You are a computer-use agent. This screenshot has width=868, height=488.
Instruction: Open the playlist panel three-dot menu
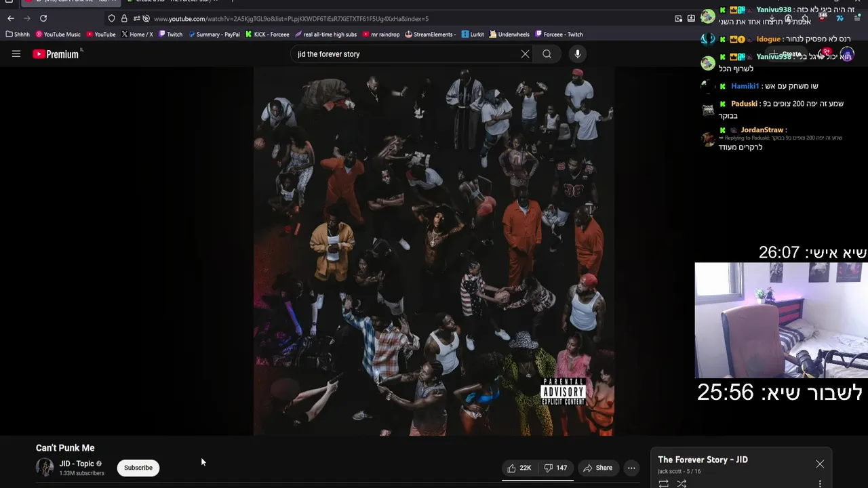coord(820,484)
